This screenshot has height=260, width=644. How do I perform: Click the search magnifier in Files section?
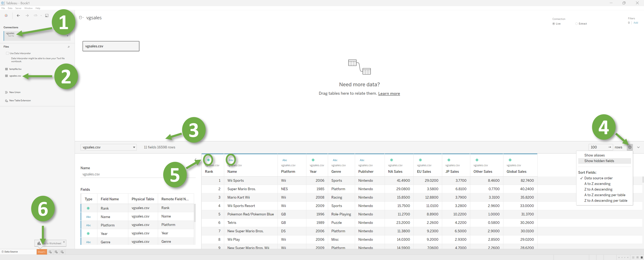(68, 47)
